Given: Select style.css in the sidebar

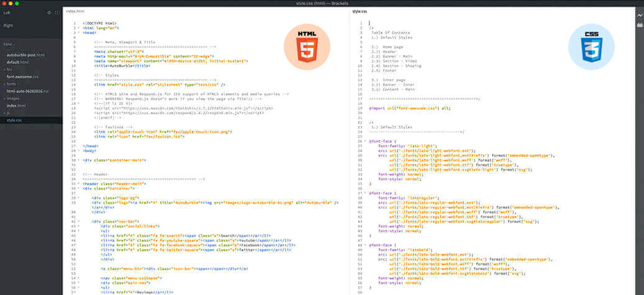Looking at the screenshot, I should tap(14, 120).
